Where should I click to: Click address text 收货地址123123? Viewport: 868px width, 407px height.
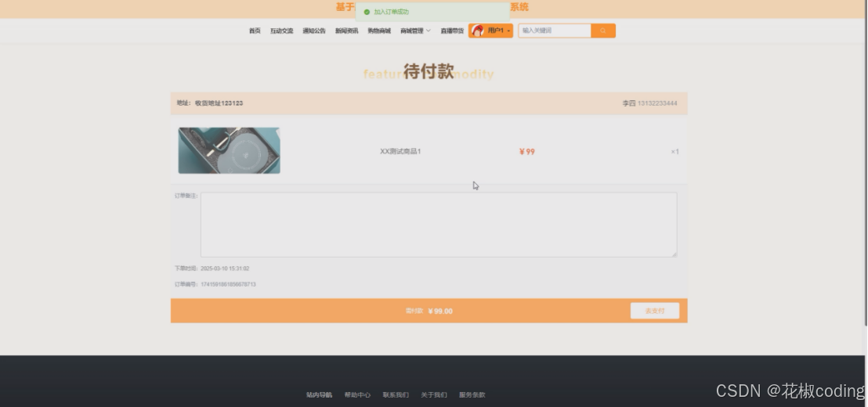pos(219,103)
